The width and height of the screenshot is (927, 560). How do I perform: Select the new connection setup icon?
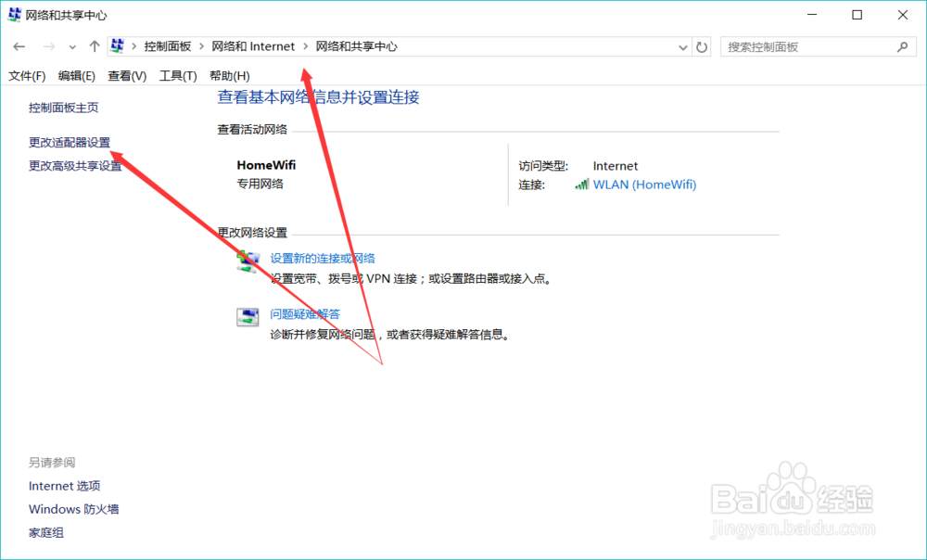[248, 261]
